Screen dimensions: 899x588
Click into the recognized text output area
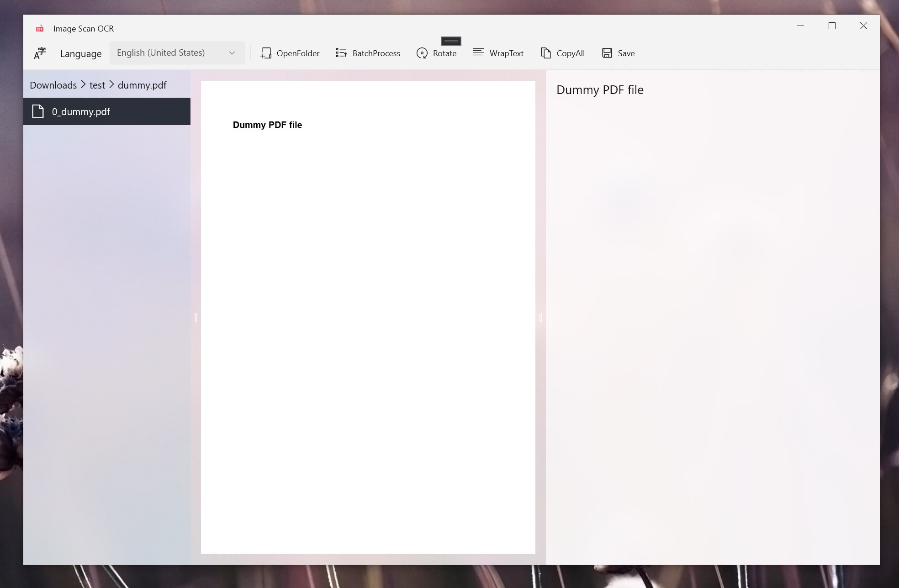tap(712, 274)
